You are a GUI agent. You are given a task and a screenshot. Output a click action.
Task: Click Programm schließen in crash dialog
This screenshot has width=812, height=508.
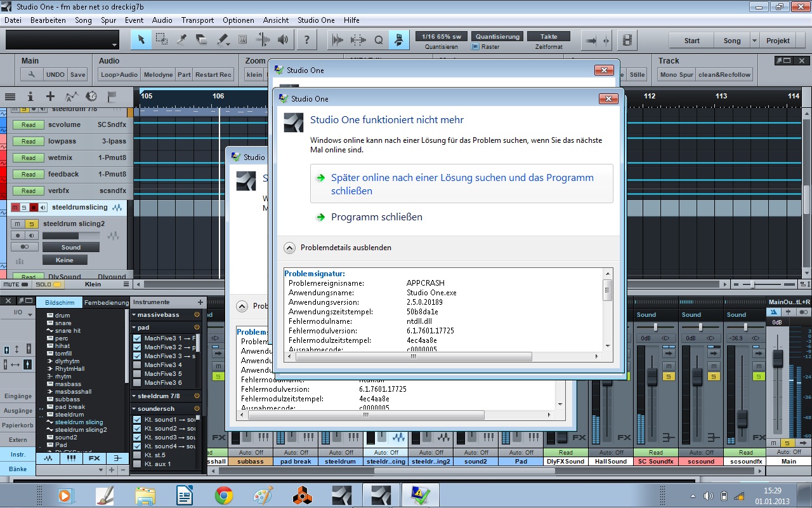377,217
